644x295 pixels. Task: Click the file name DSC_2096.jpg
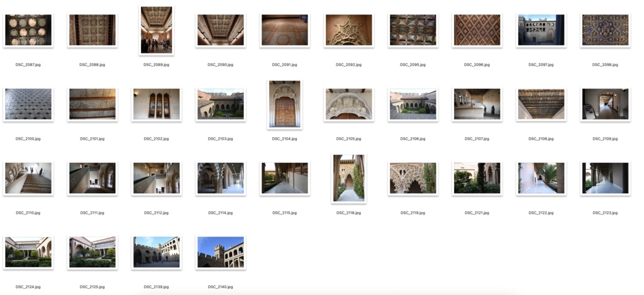click(x=477, y=65)
